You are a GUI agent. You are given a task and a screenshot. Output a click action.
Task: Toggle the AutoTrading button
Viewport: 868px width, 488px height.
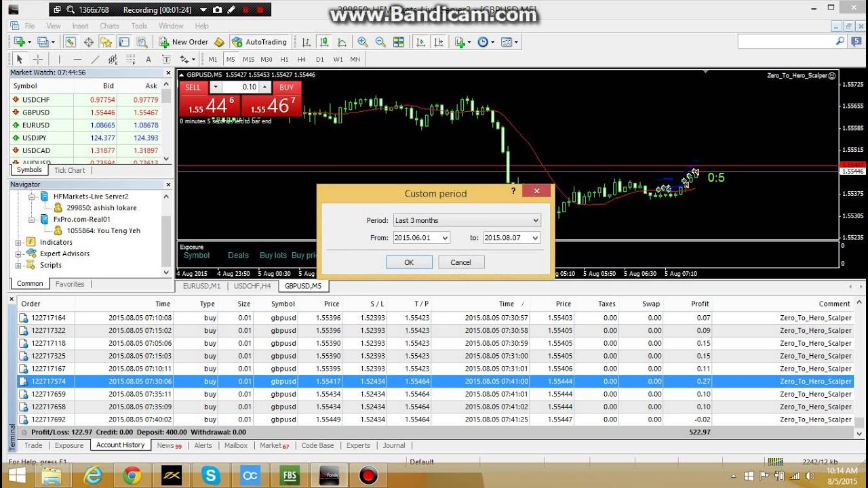pyautogui.click(x=260, y=42)
